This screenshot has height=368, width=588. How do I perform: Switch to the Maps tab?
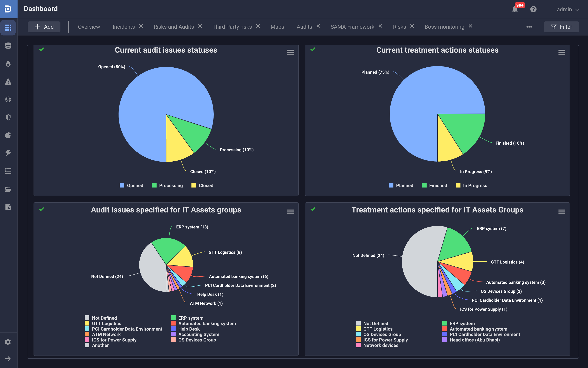[x=277, y=27]
